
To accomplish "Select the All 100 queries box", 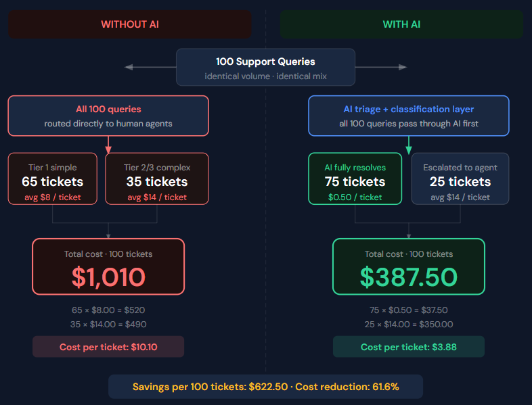I will (108, 116).
